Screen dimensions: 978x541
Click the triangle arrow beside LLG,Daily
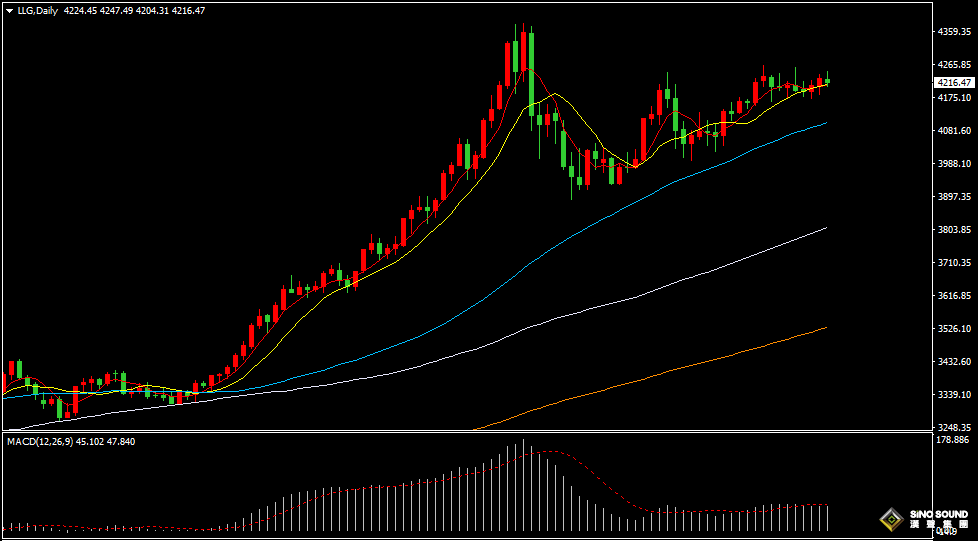pyautogui.click(x=10, y=11)
